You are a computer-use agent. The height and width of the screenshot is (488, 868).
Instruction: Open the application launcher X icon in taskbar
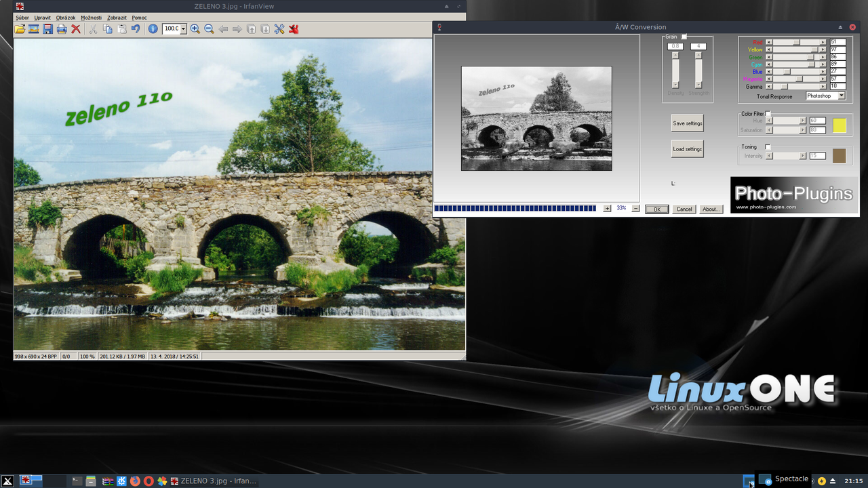pos(7,481)
